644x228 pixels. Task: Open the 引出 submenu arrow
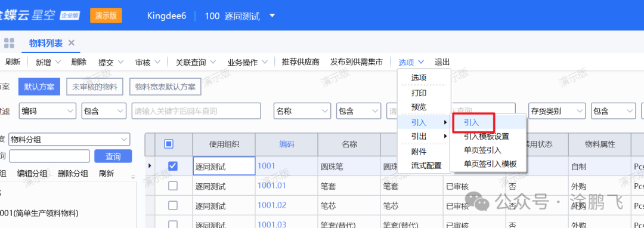click(445, 136)
